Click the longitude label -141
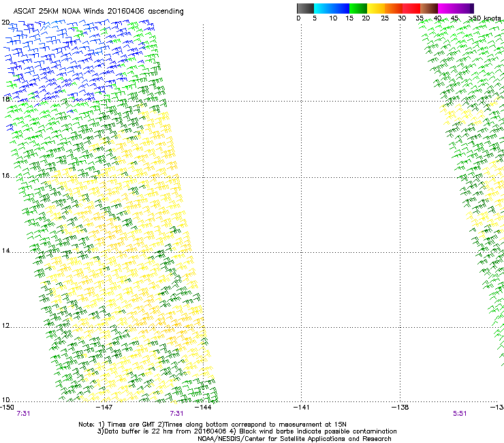Viewport: 504px width, 443px height. [301, 408]
